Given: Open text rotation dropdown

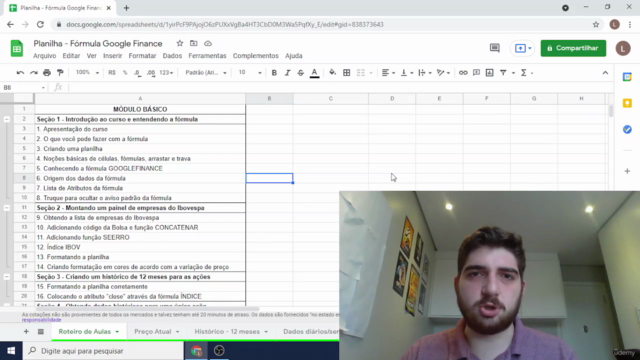Looking at the screenshot, I should [x=443, y=73].
